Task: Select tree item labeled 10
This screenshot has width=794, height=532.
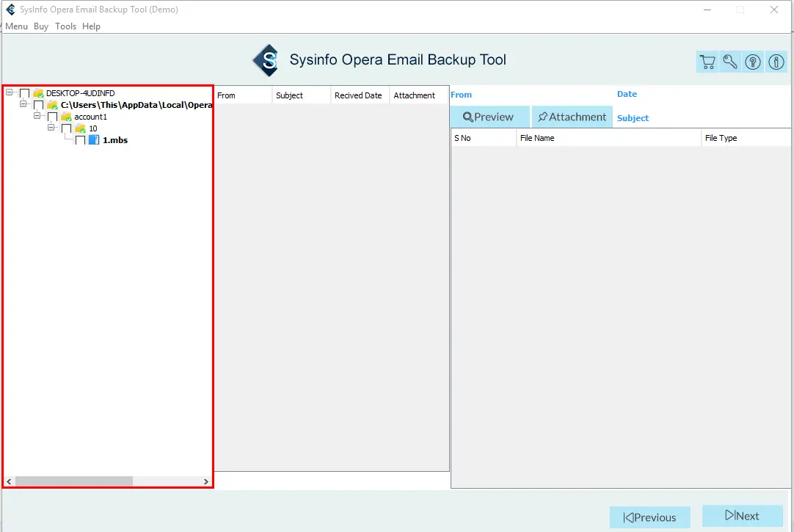Action: tap(93, 128)
